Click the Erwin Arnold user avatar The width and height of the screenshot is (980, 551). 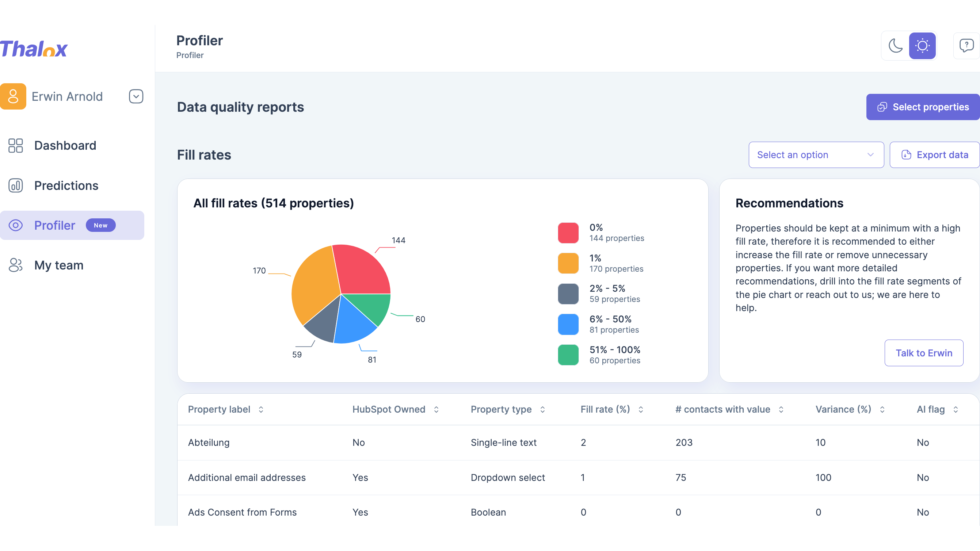[13, 96]
